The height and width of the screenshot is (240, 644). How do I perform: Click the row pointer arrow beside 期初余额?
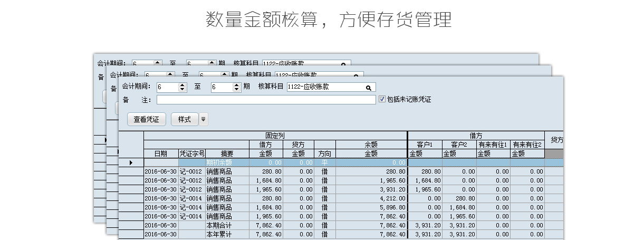131,162
